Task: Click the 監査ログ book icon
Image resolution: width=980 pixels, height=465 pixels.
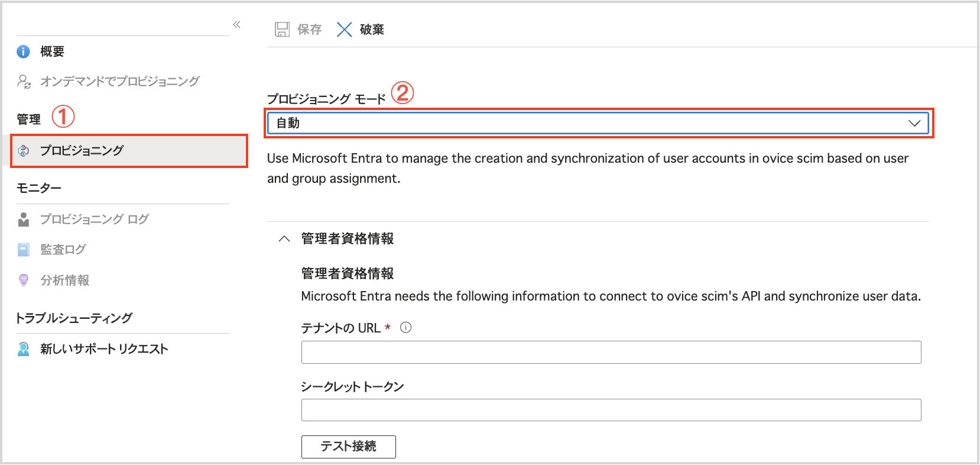Action: click(x=24, y=250)
